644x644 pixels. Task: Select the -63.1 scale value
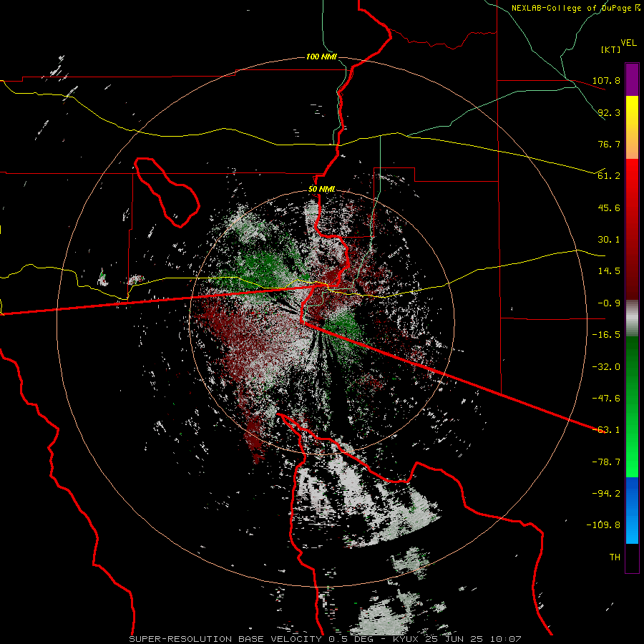coord(606,430)
